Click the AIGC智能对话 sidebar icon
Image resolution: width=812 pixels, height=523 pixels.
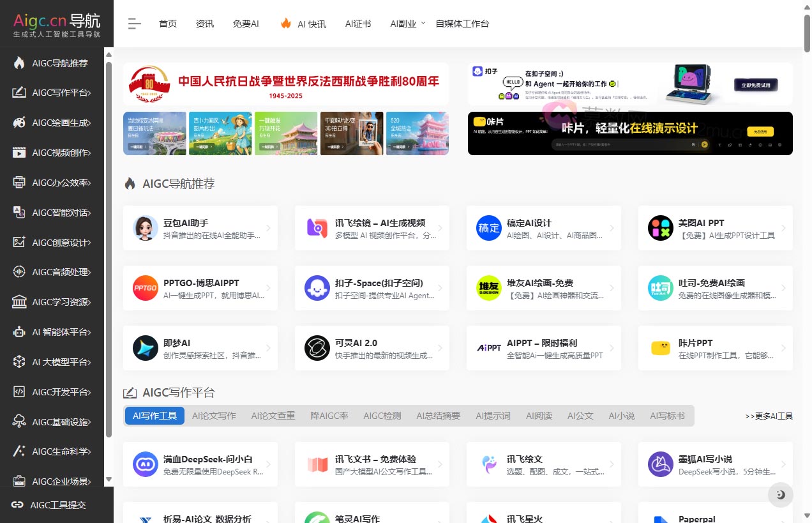point(18,212)
